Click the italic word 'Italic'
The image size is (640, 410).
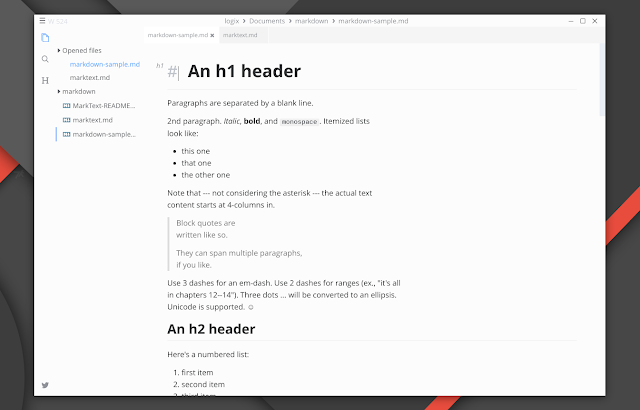232,121
